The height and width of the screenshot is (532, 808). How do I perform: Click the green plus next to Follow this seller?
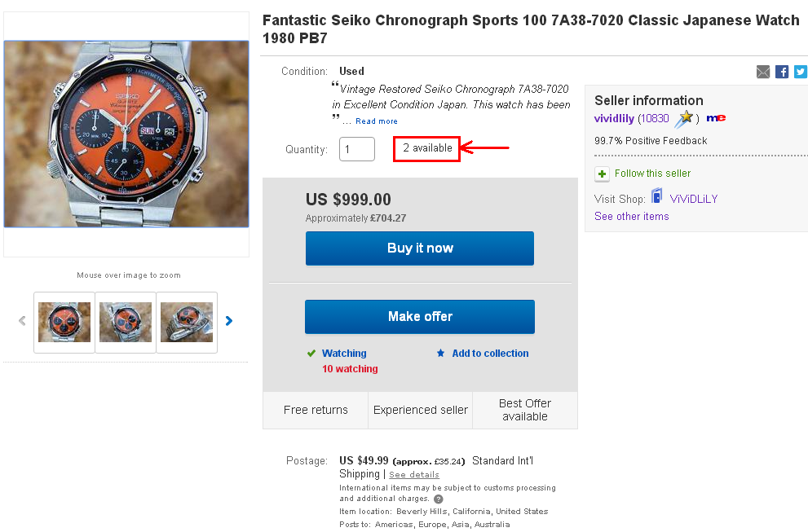(601, 174)
